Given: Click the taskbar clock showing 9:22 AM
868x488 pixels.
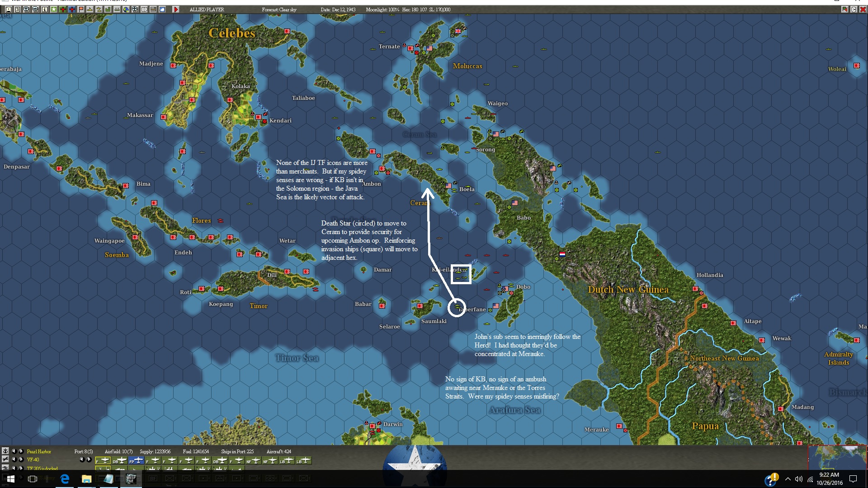Looking at the screenshot, I should (x=830, y=479).
